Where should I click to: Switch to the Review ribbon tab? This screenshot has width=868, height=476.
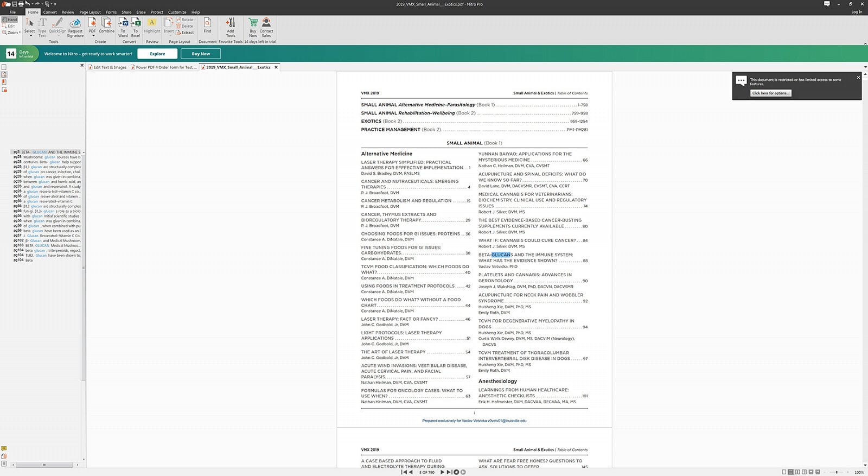click(x=68, y=12)
